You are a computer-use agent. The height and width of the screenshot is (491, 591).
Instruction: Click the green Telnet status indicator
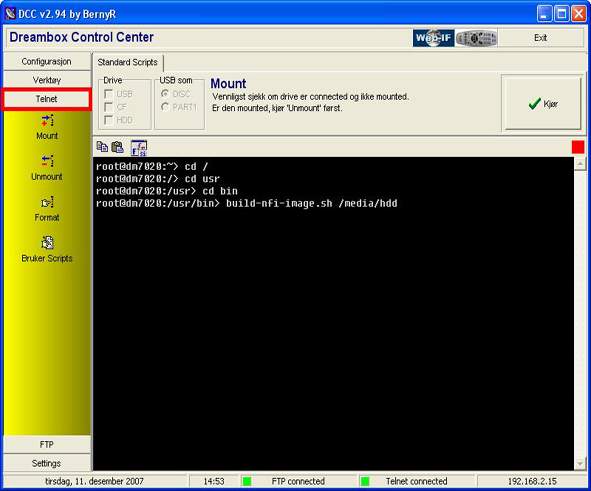coord(364,481)
